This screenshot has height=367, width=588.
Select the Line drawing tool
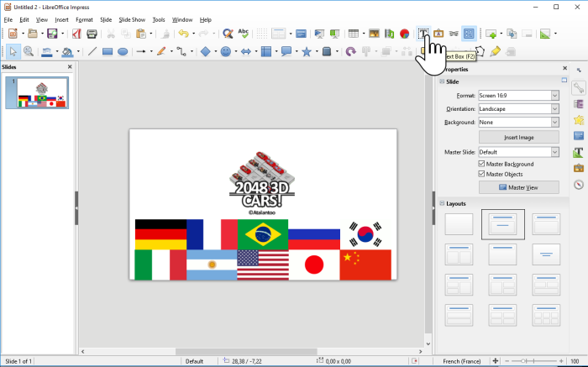[x=92, y=51]
